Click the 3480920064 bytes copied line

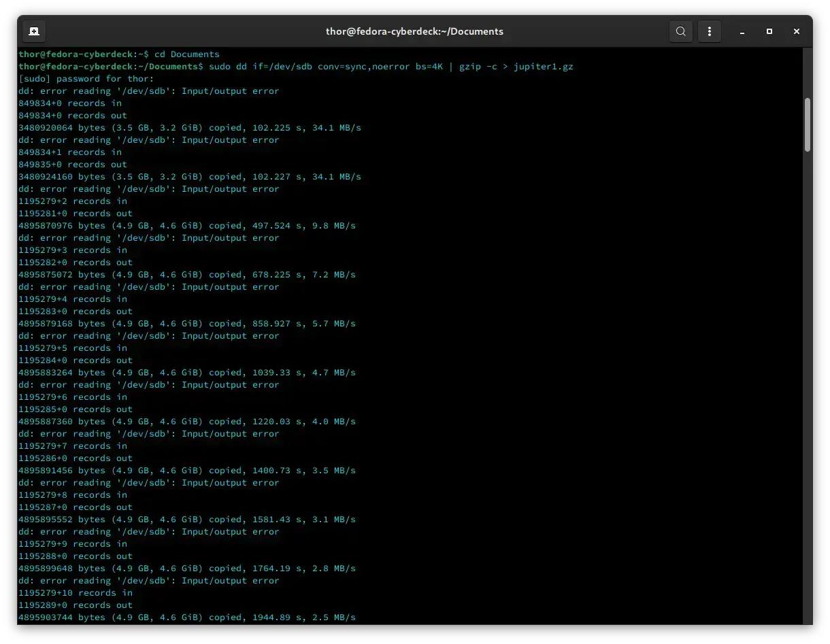pos(190,127)
